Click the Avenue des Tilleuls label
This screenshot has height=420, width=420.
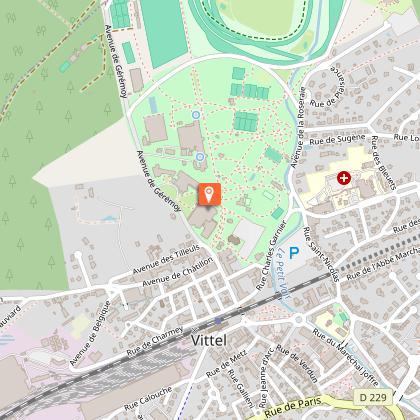166,259
